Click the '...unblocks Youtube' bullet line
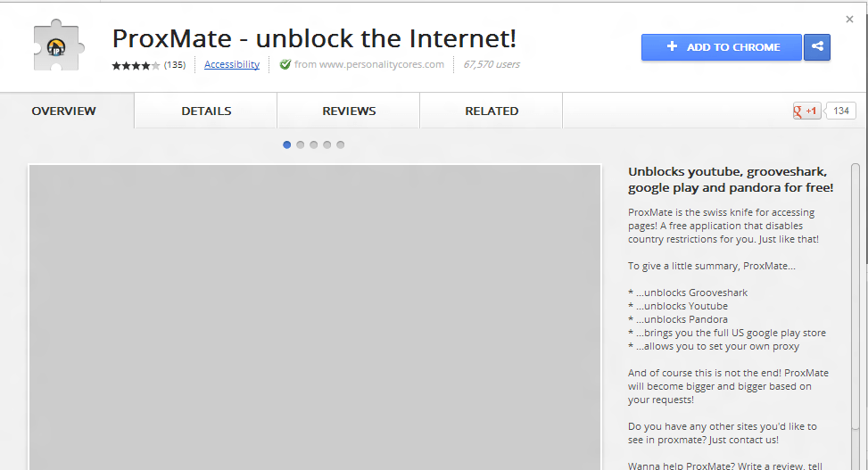Screen dimensions: 868x470 click(x=678, y=306)
